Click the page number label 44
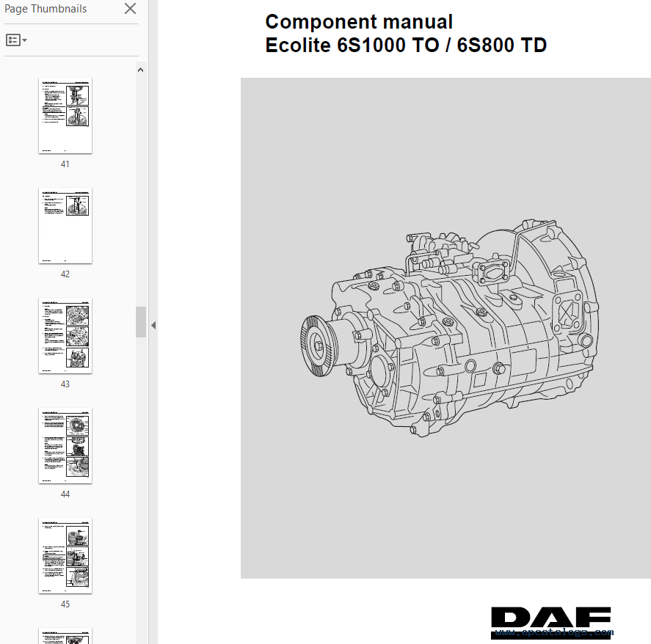This screenshot has height=644, width=651. pos(65,494)
